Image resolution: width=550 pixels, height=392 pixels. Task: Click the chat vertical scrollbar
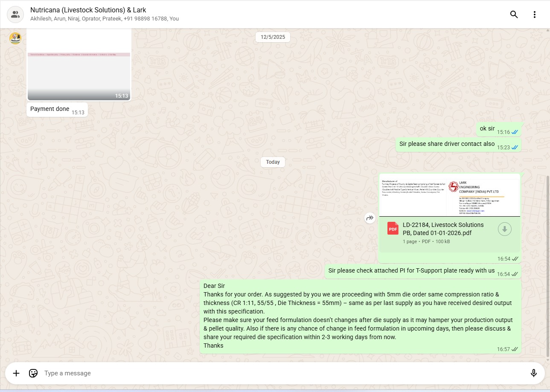point(548,264)
